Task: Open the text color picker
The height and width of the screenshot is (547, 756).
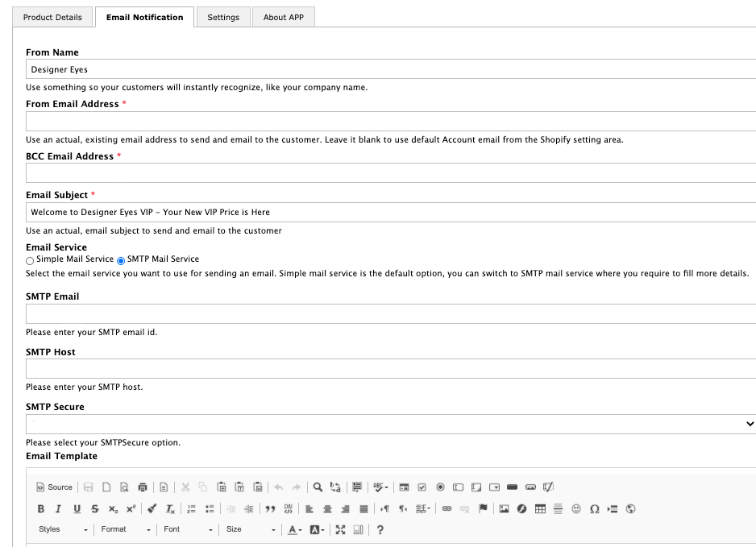Action: coord(294,530)
